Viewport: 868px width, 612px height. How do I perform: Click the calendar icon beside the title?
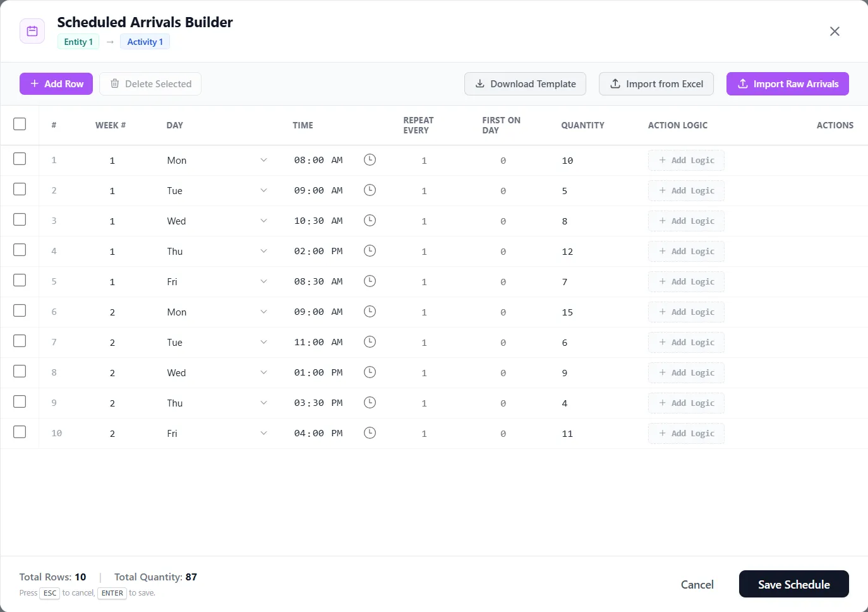pos(32,31)
